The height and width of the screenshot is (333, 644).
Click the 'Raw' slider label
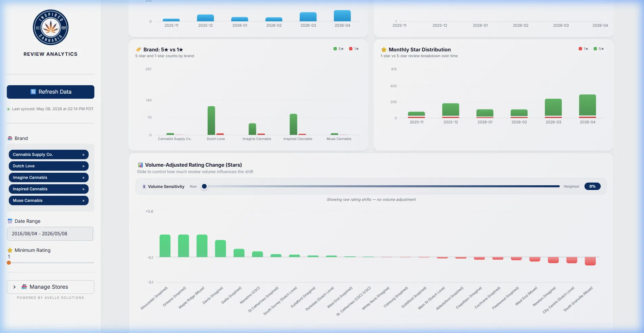tap(193, 187)
